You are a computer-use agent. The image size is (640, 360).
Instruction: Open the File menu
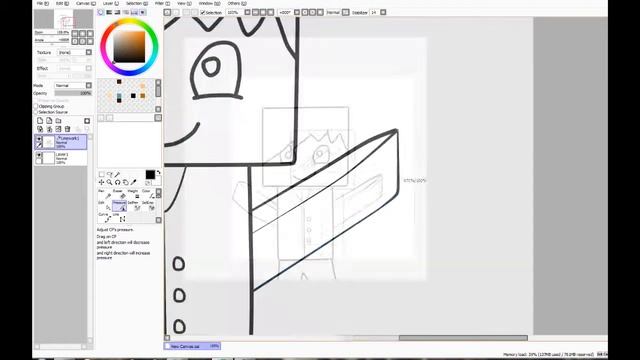point(42,3)
